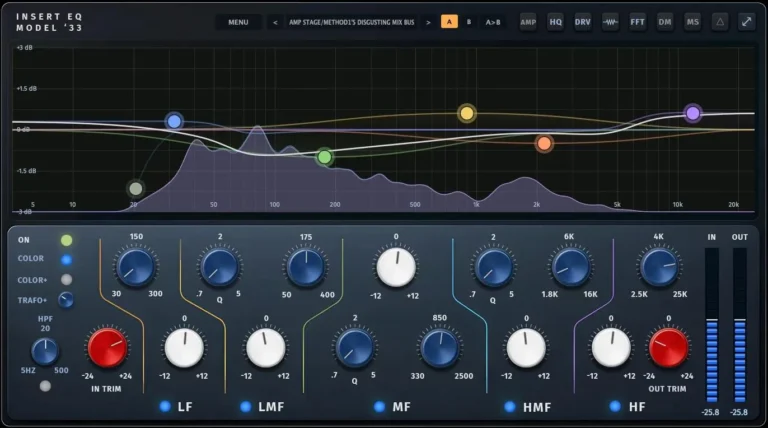Image resolution: width=768 pixels, height=428 pixels.
Task: Click the gray HPF handle node
Action: [136, 189]
